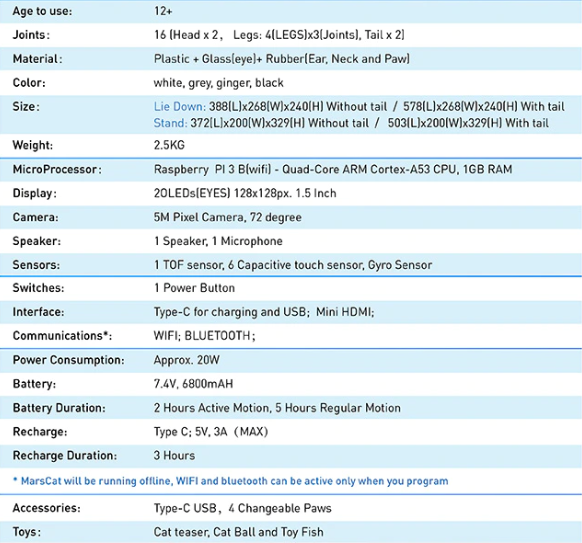Select '1 Speaker, 1 Microphone' text
582x543 pixels.
[218, 241]
